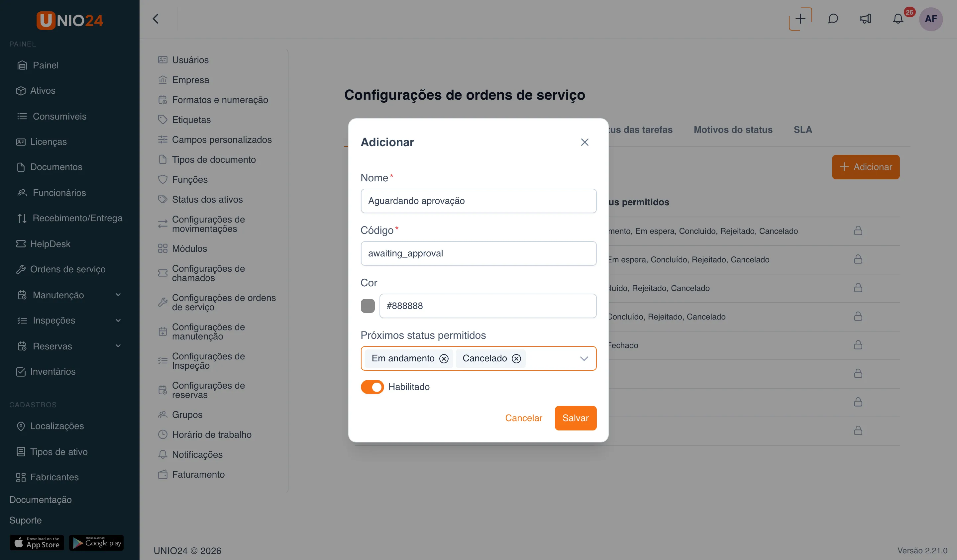Open the Suporte link

point(26,520)
